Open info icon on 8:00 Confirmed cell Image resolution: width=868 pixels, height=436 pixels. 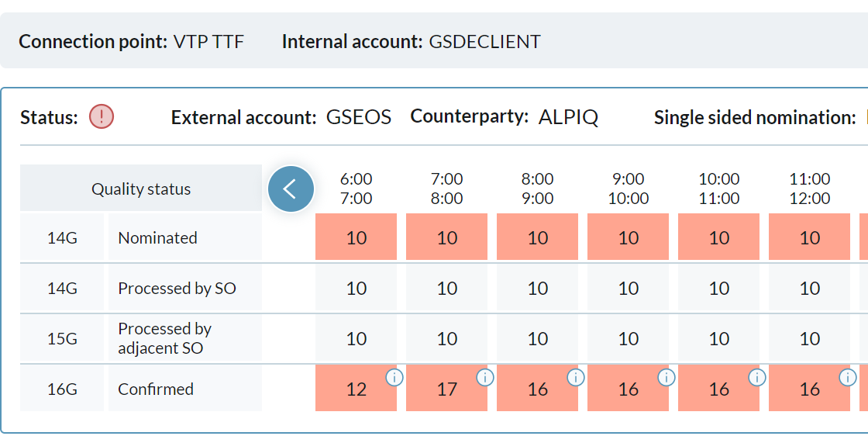pos(576,377)
